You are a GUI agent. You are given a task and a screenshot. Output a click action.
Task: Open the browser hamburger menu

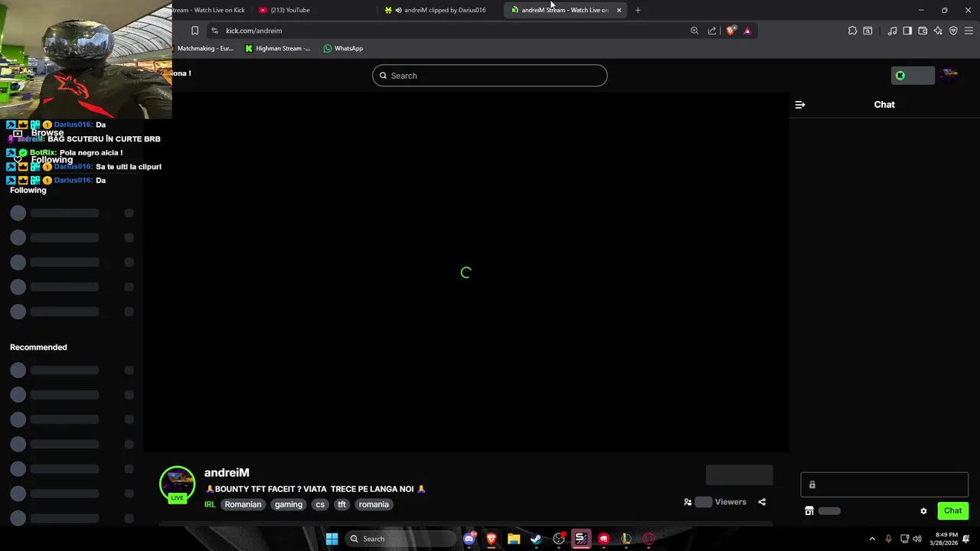click(969, 31)
